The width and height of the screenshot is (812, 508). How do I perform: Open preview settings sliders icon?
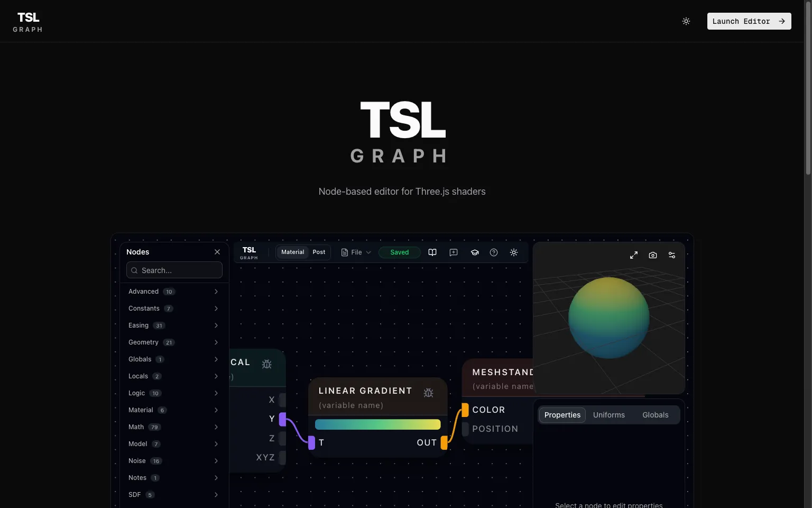672,255
